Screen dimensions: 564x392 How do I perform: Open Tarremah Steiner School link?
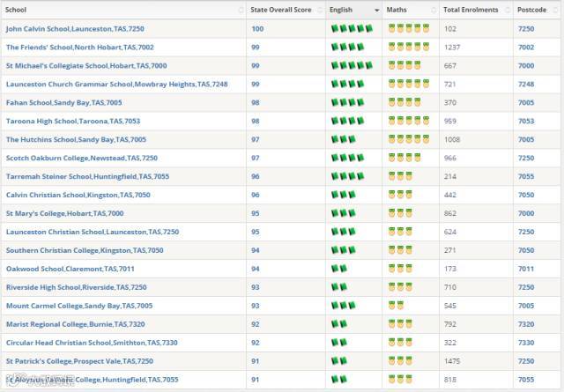click(87, 176)
